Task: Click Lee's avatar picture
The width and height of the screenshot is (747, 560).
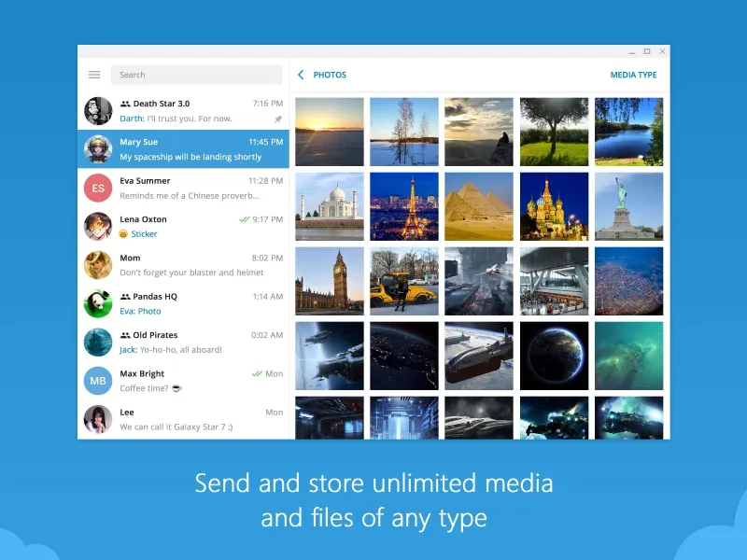Action: coord(98,419)
